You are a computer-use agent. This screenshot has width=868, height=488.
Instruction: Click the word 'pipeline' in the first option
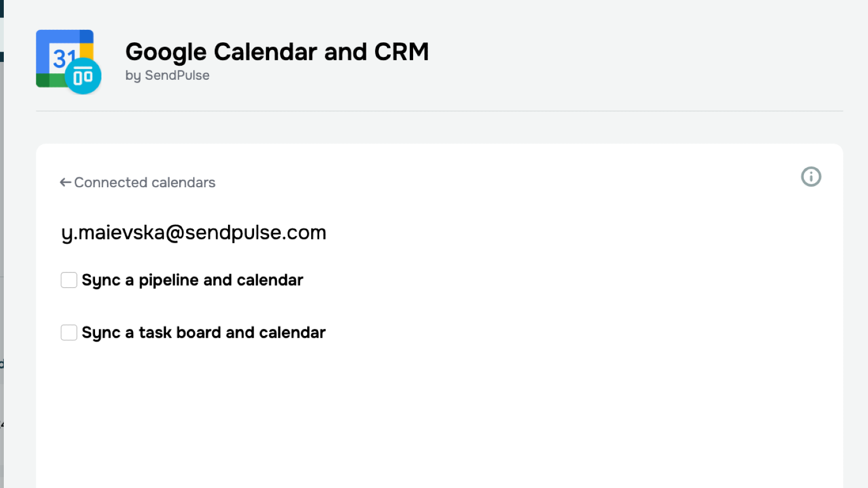[x=168, y=280]
